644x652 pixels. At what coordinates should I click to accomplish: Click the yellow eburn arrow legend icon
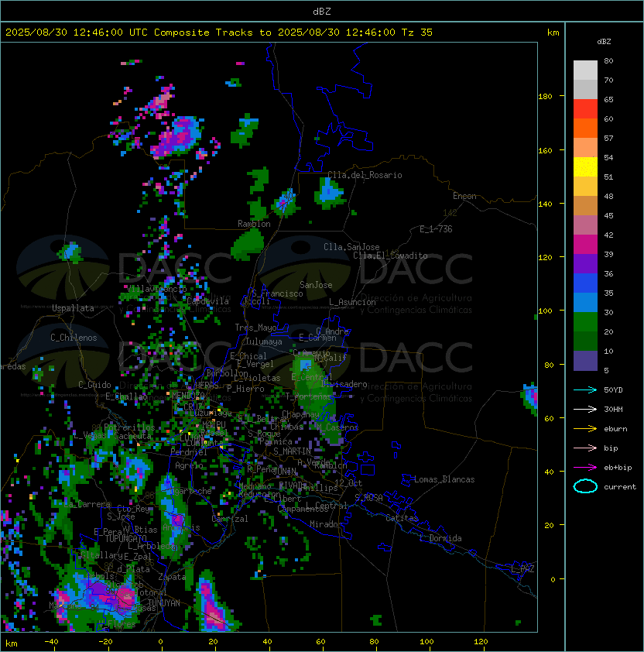click(585, 429)
